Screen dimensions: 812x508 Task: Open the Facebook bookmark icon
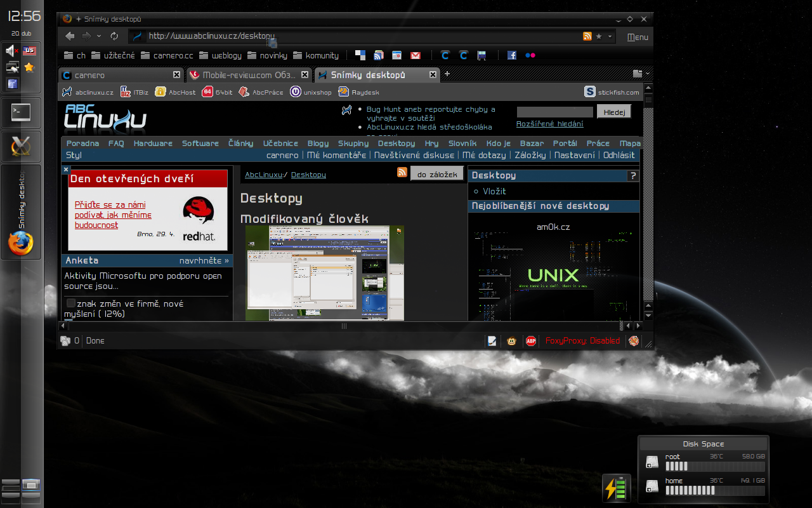click(511, 55)
